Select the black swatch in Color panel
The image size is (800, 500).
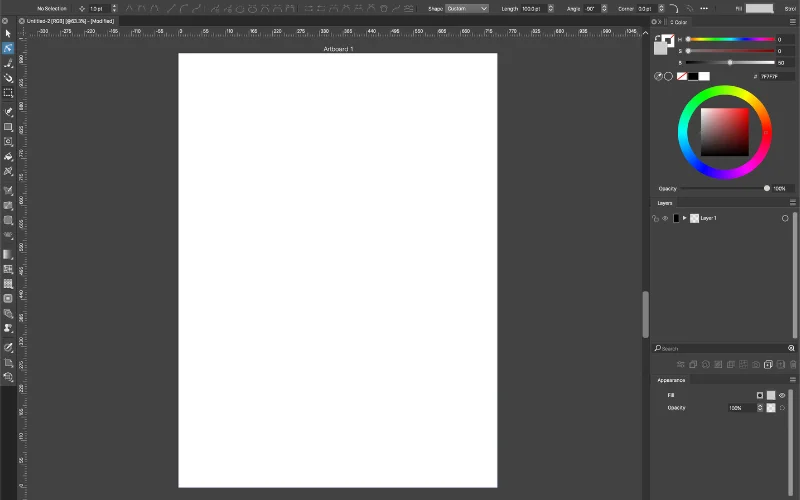693,77
